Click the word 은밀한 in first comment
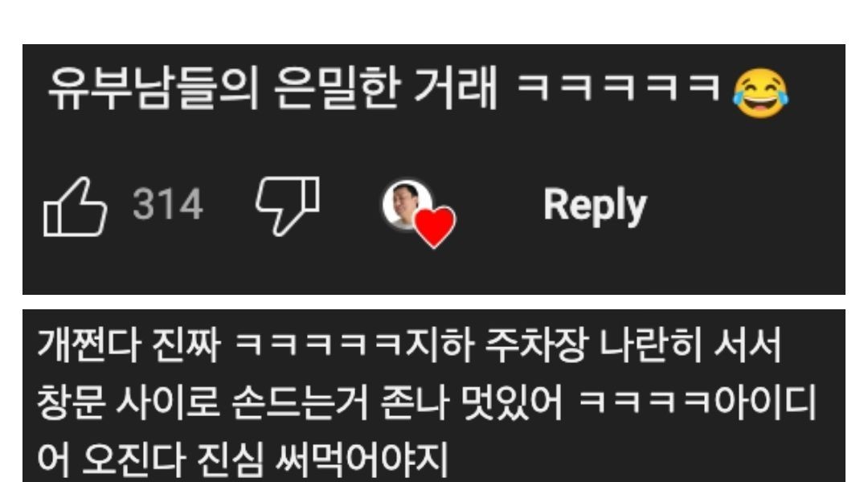The height and width of the screenshot is (482, 868). pos(337,88)
